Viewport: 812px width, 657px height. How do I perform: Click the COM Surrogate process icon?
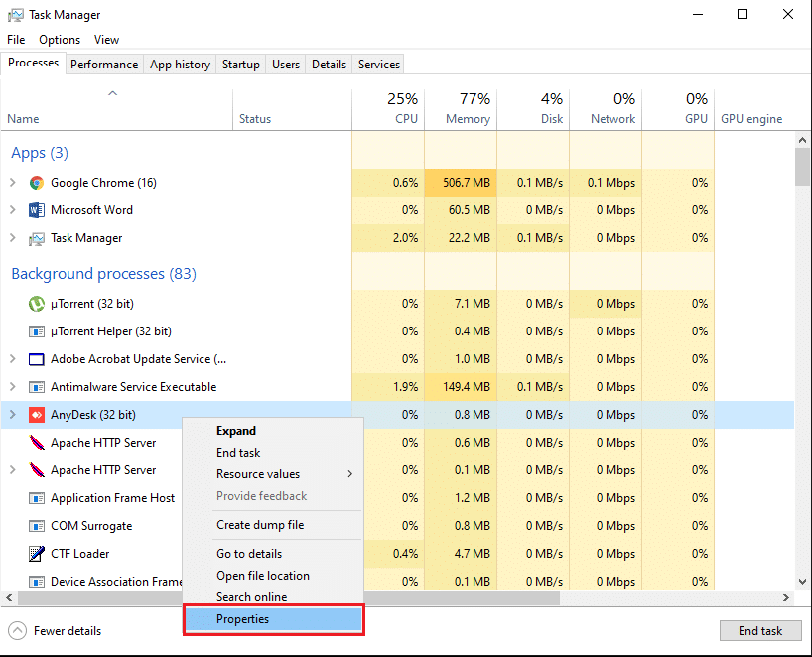tap(37, 526)
